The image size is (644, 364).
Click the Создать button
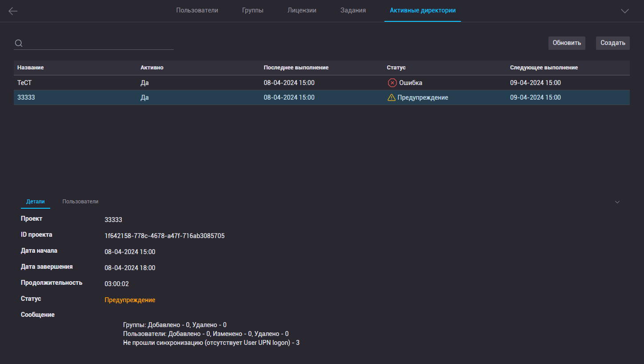(x=613, y=43)
